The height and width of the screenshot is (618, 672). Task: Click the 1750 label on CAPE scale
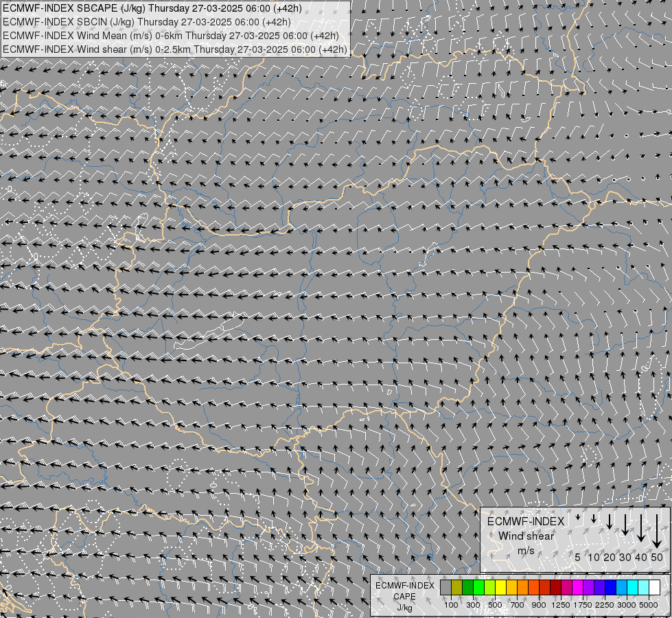[x=583, y=605]
